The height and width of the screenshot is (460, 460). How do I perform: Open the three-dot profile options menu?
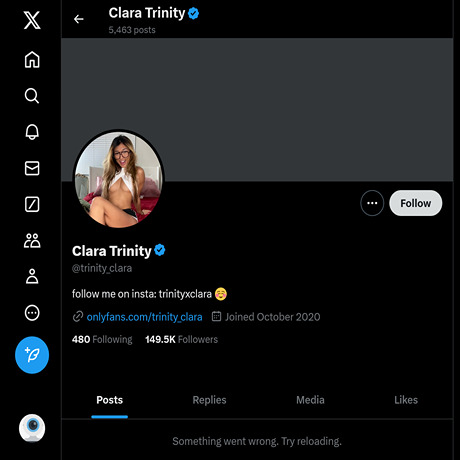(x=372, y=203)
